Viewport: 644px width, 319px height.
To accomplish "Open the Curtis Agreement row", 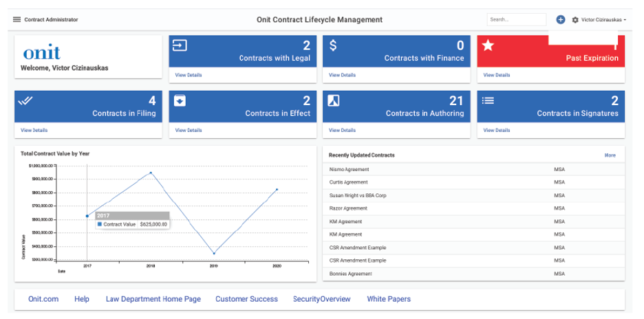I will click(473, 182).
